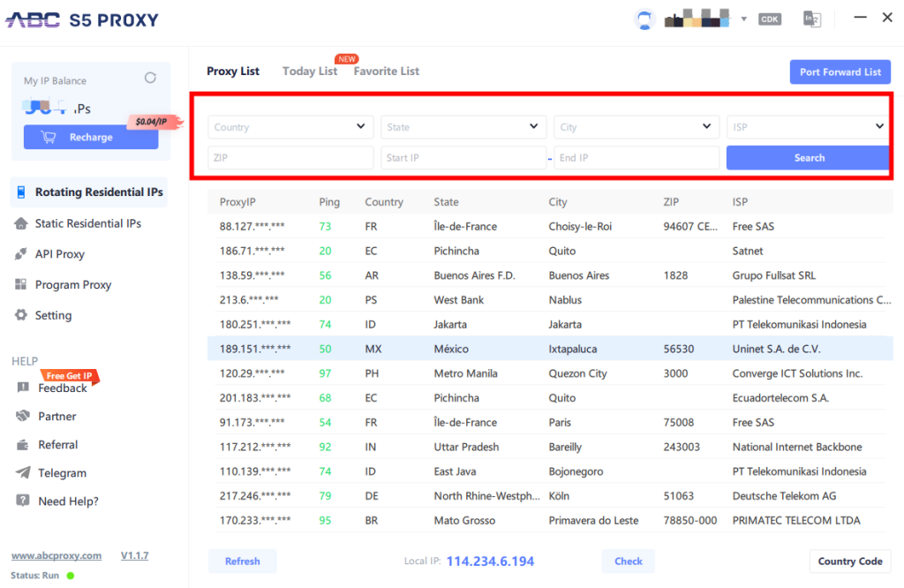Select proxy row 170.233.***.***
This screenshot has width=904, height=588.
pyautogui.click(x=550, y=520)
